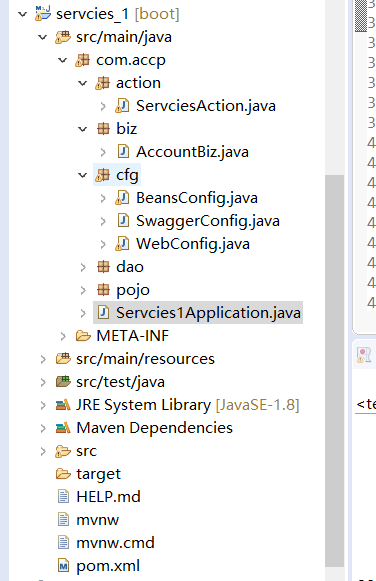Screen dimensions: 376x581
Task: Select the SwaggerConfig.java label
Action: coord(207,221)
